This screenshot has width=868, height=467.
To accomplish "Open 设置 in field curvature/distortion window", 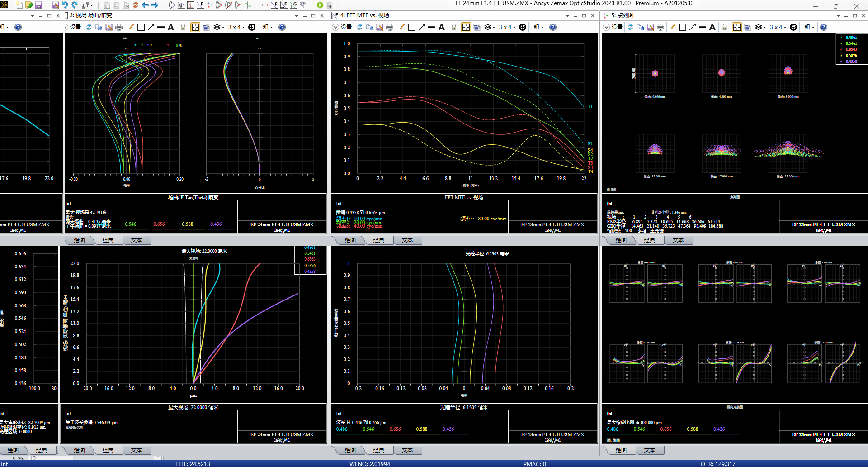I will [x=75, y=27].
